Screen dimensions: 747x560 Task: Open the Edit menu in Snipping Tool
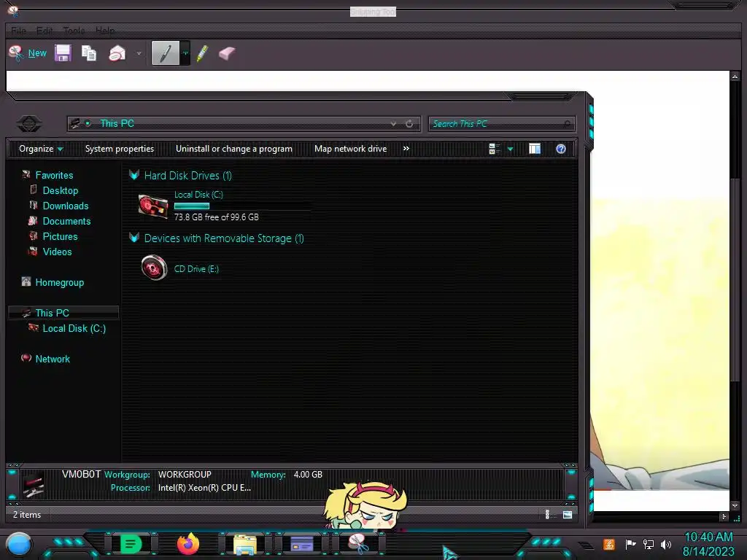(x=44, y=31)
